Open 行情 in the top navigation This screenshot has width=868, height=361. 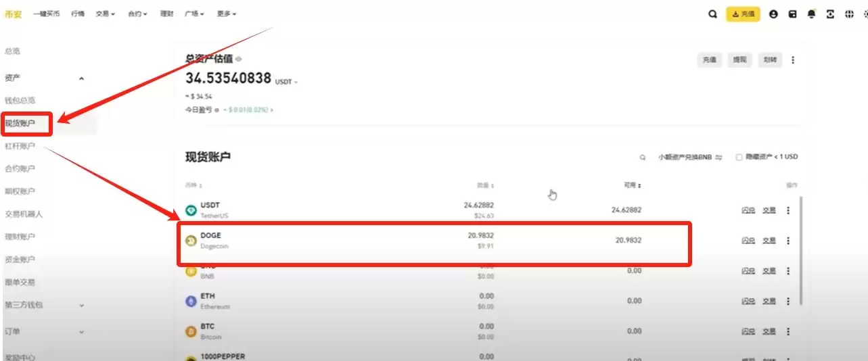click(78, 14)
